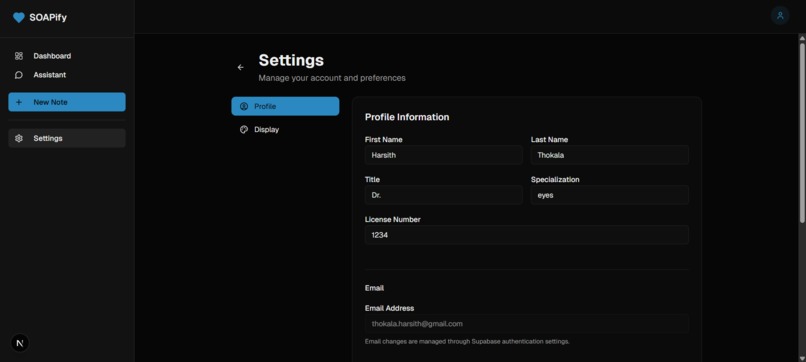Edit the First Name field showing Harsith
806x362 pixels.
click(444, 155)
